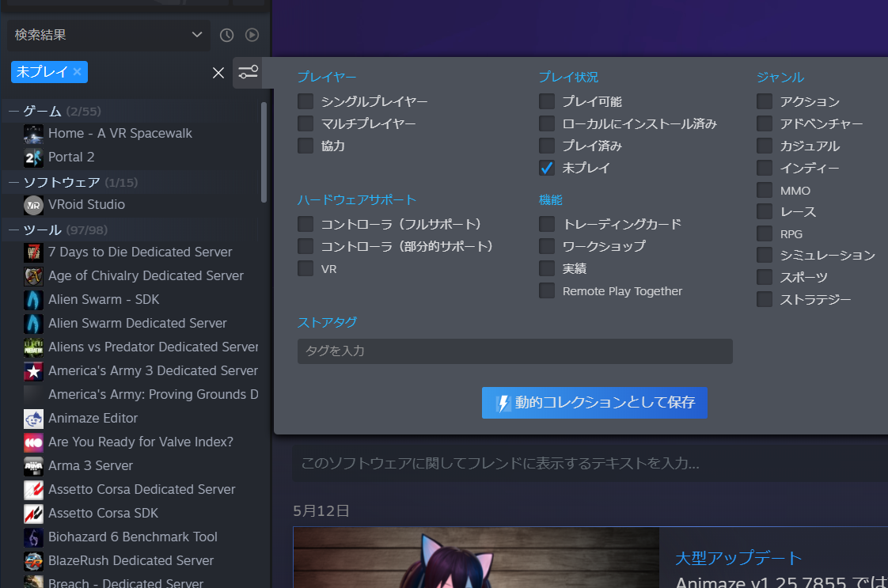The height and width of the screenshot is (588, 888).
Task: Check the アクション genre
Action: [764, 101]
